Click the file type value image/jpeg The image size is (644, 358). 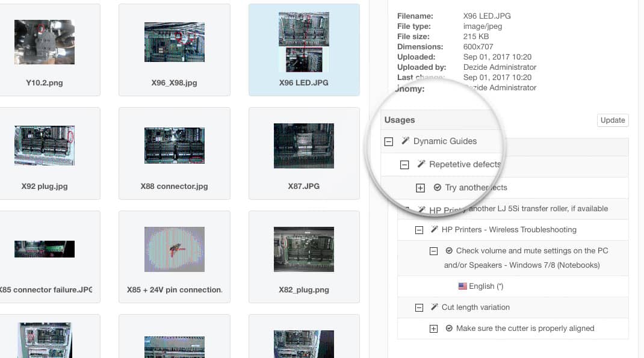pyautogui.click(x=483, y=26)
